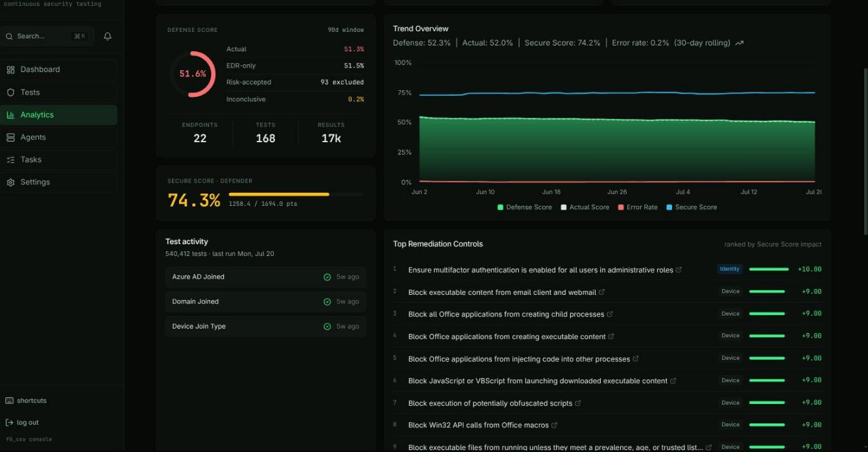This screenshot has width=868, height=452.
Task: Click the Tests shield icon
Action: click(x=10, y=92)
